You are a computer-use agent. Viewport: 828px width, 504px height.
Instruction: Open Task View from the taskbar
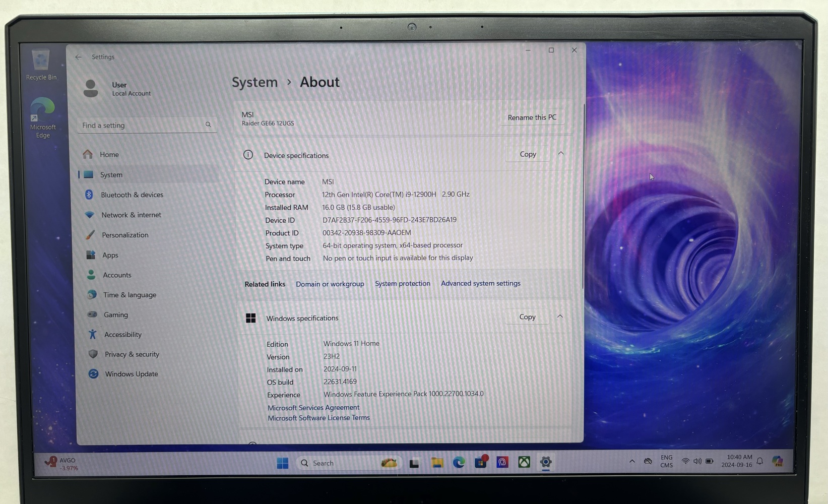414,463
